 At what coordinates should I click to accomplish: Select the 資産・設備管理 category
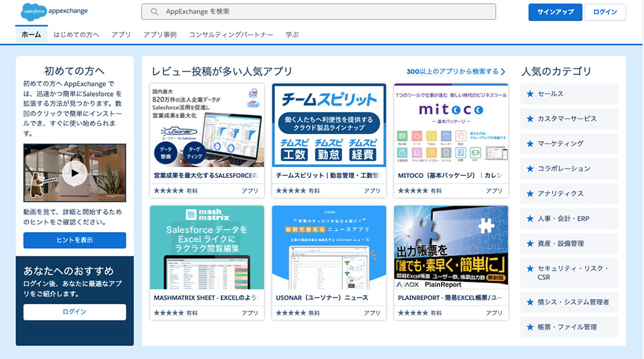(569, 244)
